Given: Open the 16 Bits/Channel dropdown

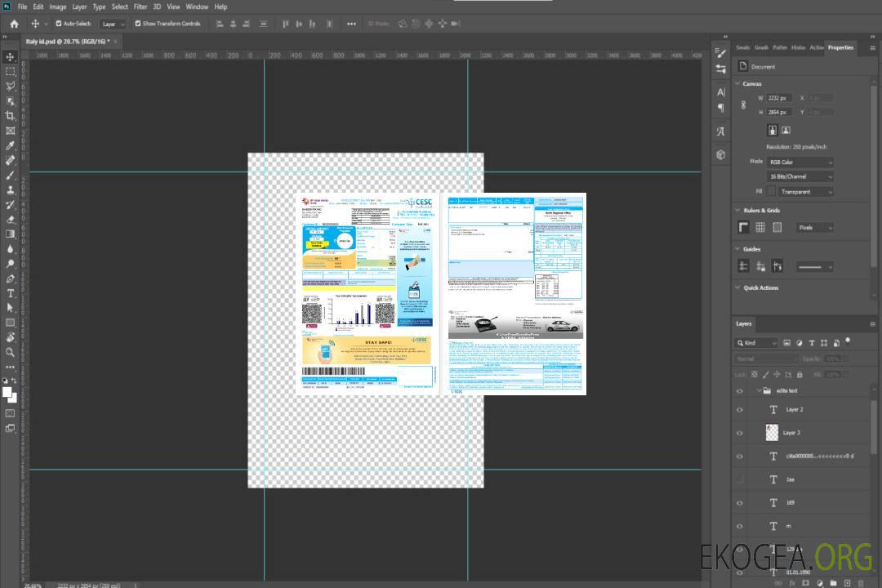Looking at the screenshot, I should point(800,176).
